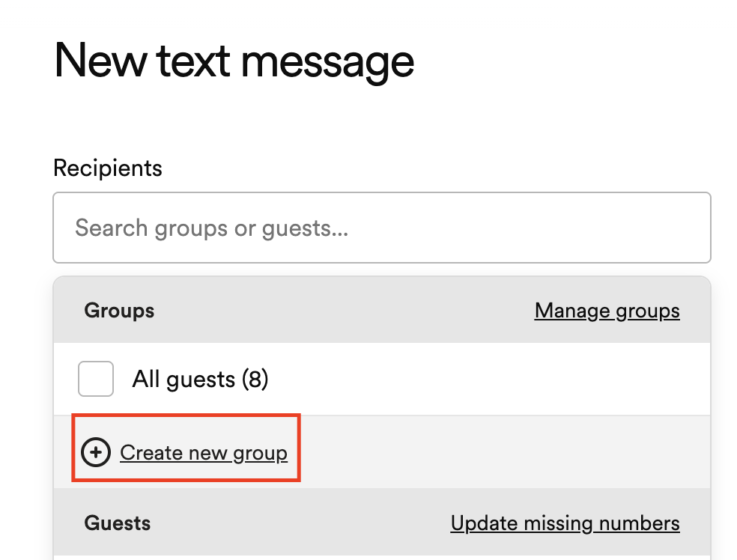Click Create new group inside the red outline
Image resolution: width=737 pixels, height=560 pixels.
point(204,452)
